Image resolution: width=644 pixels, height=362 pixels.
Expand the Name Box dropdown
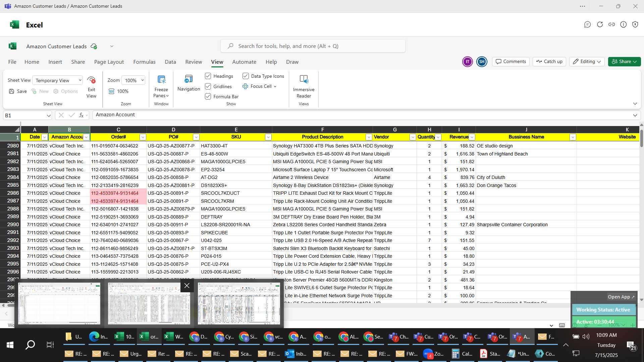point(49,115)
